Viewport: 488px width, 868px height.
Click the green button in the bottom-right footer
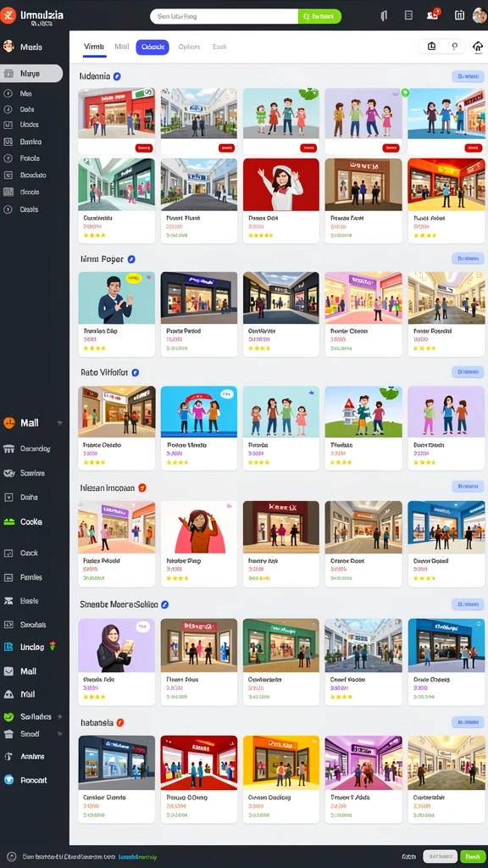tap(473, 856)
